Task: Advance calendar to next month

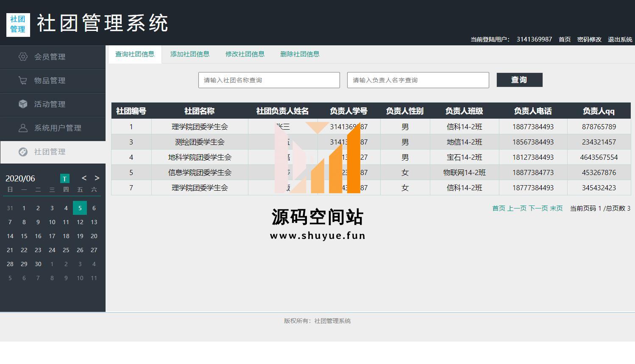Action: pyautogui.click(x=97, y=178)
